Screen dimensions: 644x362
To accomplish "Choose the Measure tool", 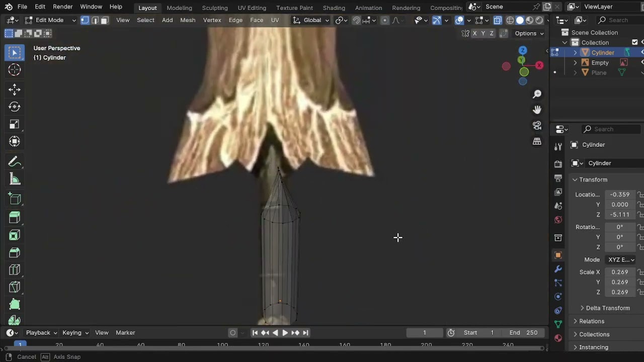I will pos(15,179).
